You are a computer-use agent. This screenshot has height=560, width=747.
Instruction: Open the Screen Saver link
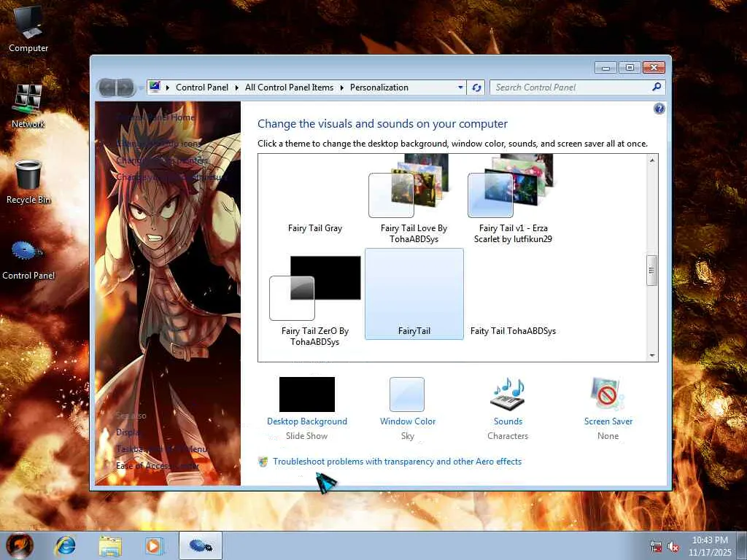coord(608,421)
